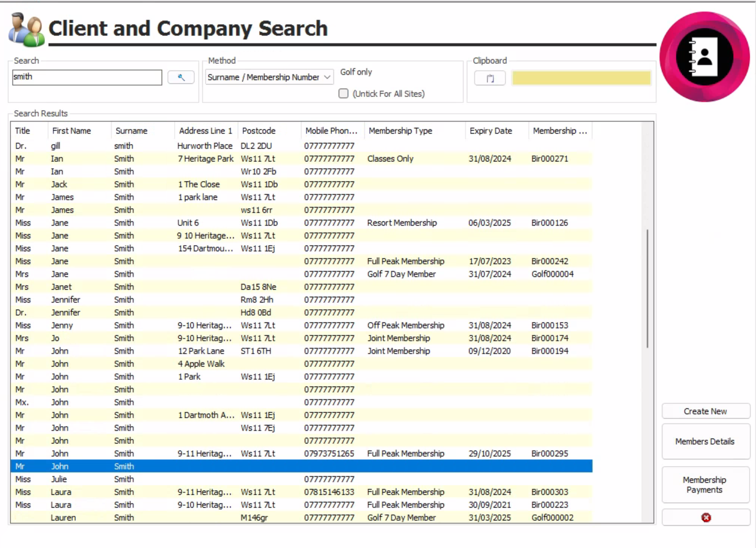Open Members Details

click(x=706, y=441)
